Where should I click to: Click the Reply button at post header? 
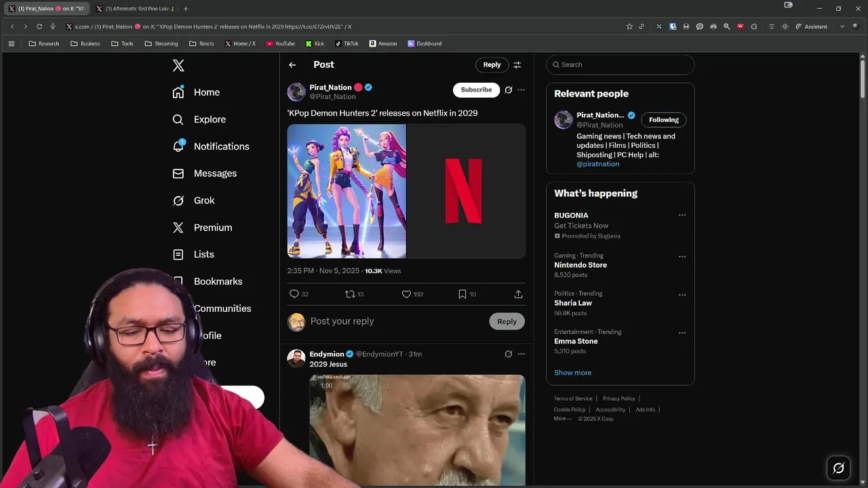[x=492, y=65]
